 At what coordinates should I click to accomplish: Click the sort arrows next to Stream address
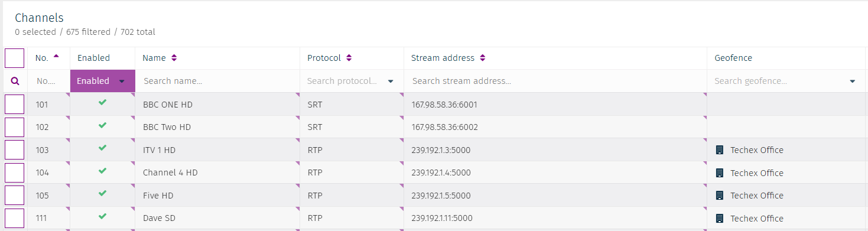pos(482,58)
